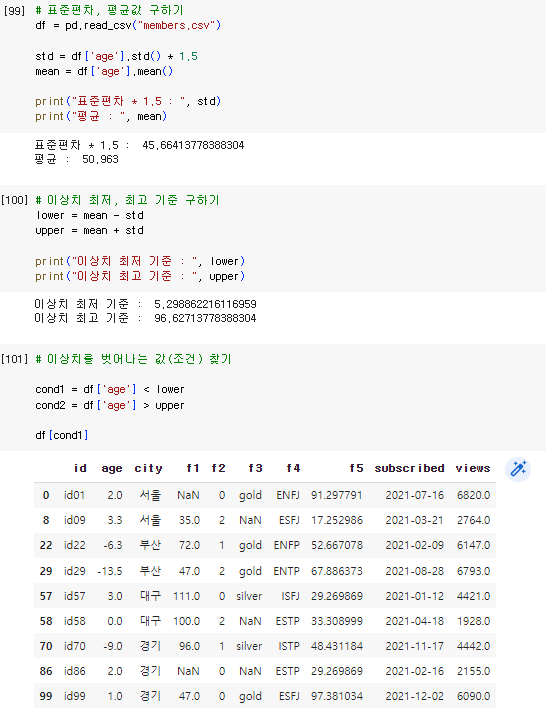Viewport: 546px width, 711px height.
Task: Select cell id22 in table
Action: tap(74, 545)
